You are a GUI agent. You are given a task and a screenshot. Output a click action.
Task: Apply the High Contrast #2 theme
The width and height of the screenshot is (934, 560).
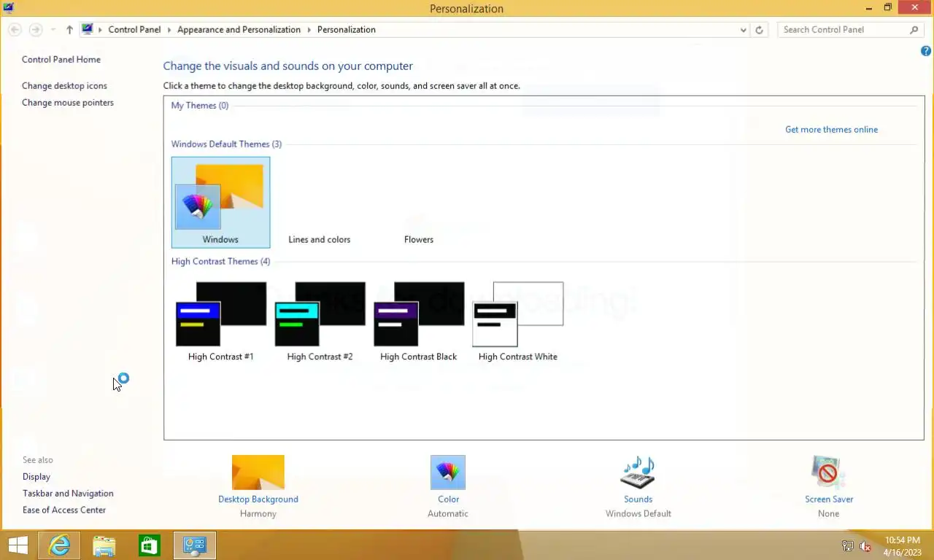320,321
